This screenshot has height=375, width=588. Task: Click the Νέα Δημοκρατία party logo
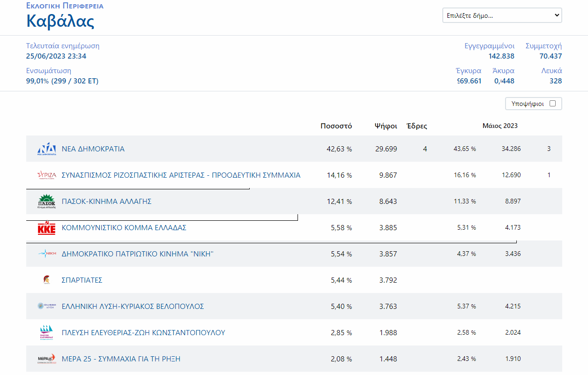click(x=46, y=149)
